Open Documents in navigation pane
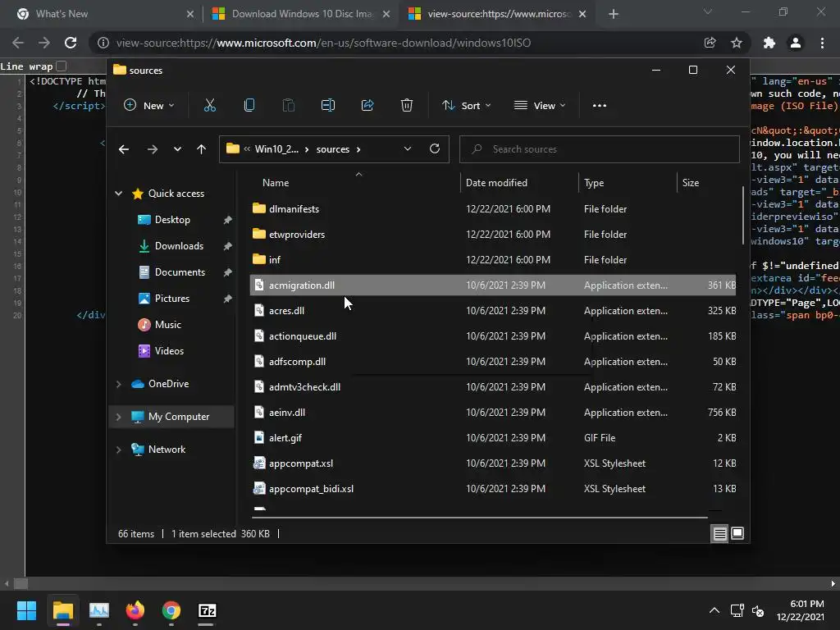This screenshot has height=630, width=840. point(180,272)
